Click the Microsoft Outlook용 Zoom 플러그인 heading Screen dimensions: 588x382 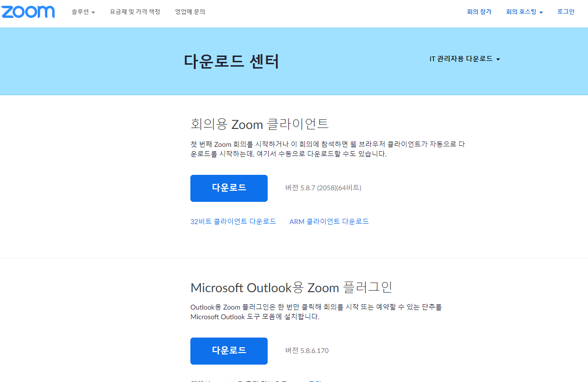(291, 287)
